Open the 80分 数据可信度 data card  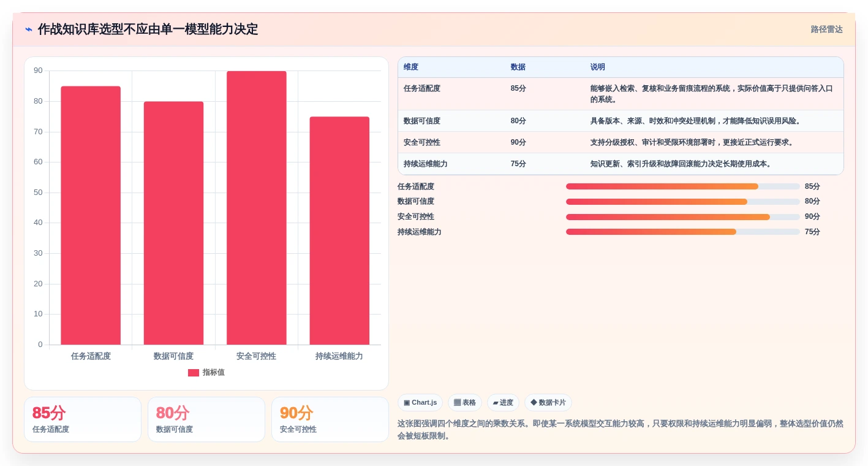[206, 419]
